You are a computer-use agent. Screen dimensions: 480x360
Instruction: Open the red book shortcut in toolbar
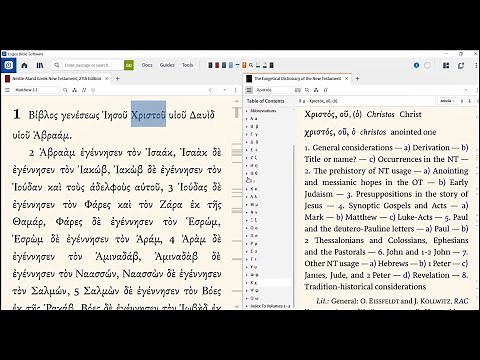coord(217,65)
